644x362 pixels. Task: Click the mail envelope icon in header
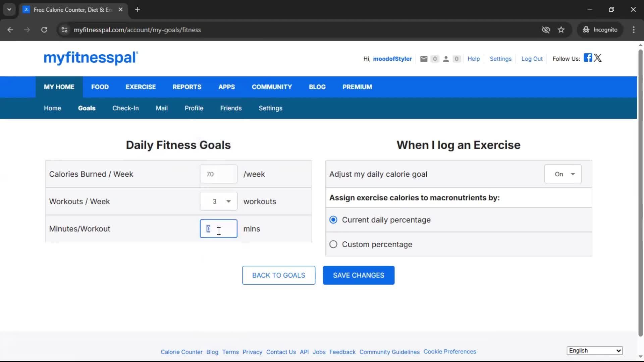[x=424, y=59]
